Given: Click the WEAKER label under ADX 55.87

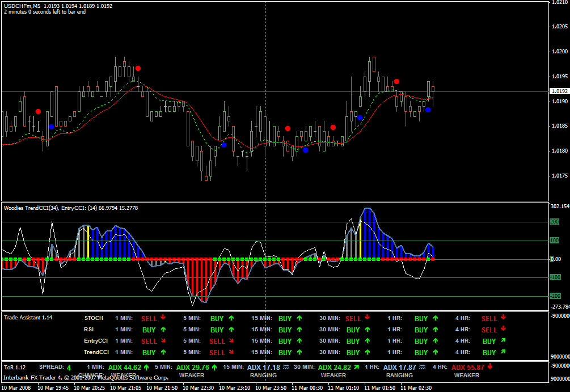Looking at the screenshot, I should coord(466,376).
